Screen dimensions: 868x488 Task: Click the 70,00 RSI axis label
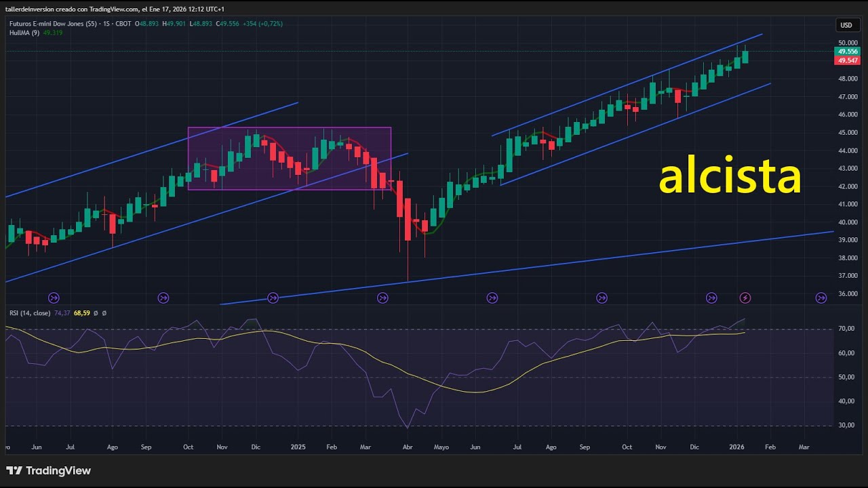click(x=846, y=329)
